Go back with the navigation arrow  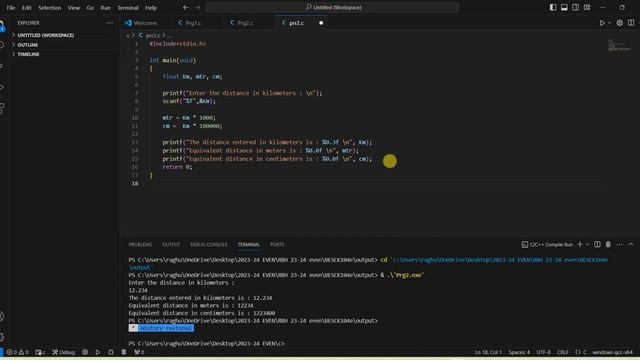pyautogui.click(x=186, y=7)
